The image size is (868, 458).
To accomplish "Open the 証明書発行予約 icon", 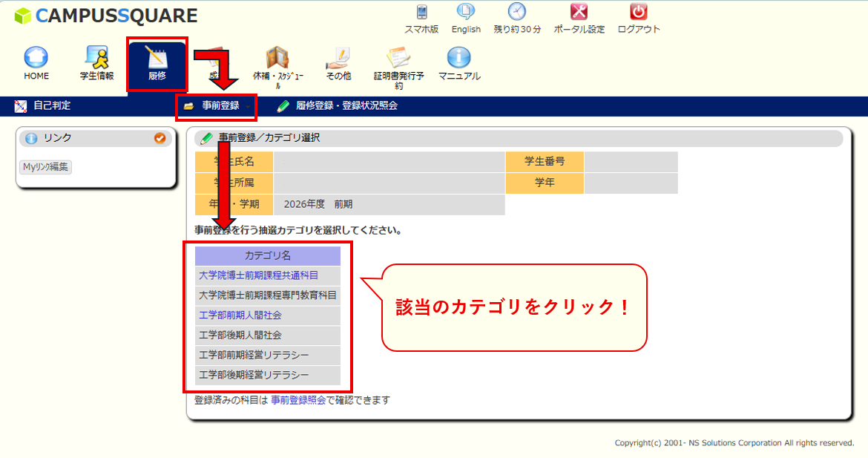I will pos(398,57).
